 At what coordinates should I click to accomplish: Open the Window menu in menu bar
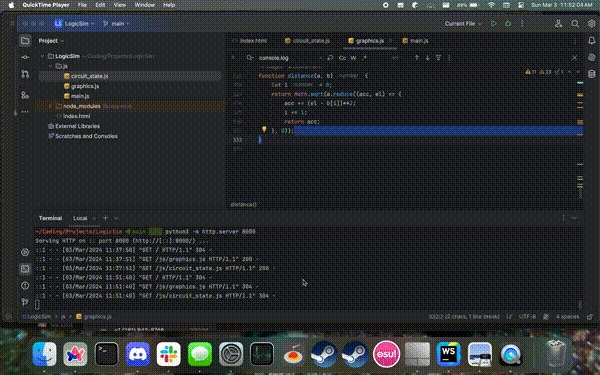[x=145, y=5]
